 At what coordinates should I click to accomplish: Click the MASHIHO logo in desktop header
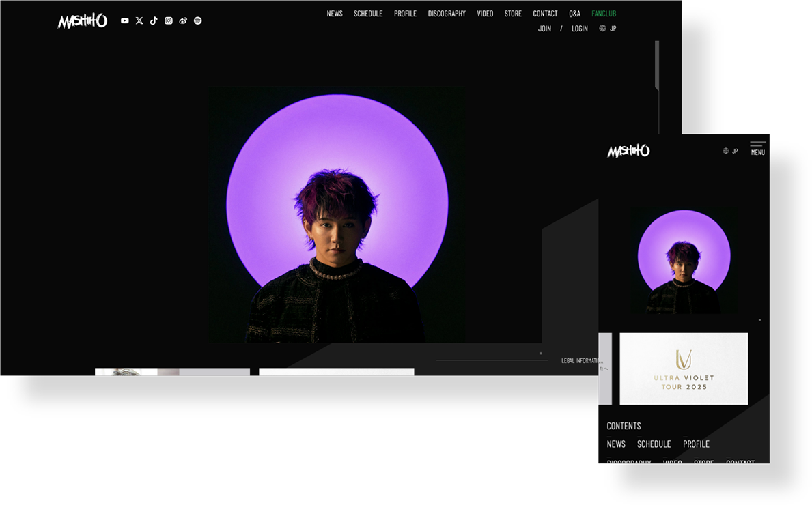pyautogui.click(x=83, y=21)
